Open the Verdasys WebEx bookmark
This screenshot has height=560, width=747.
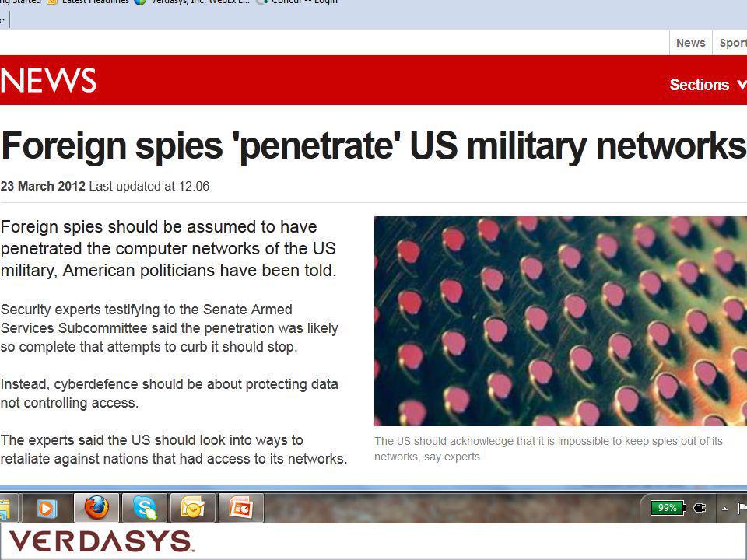[192, 2]
